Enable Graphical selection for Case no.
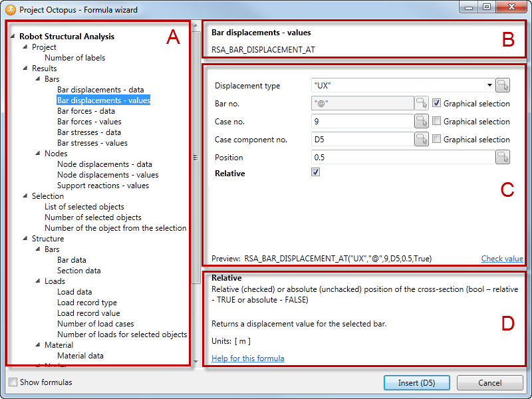The height and width of the screenshot is (399, 532). pyautogui.click(x=437, y=121)
